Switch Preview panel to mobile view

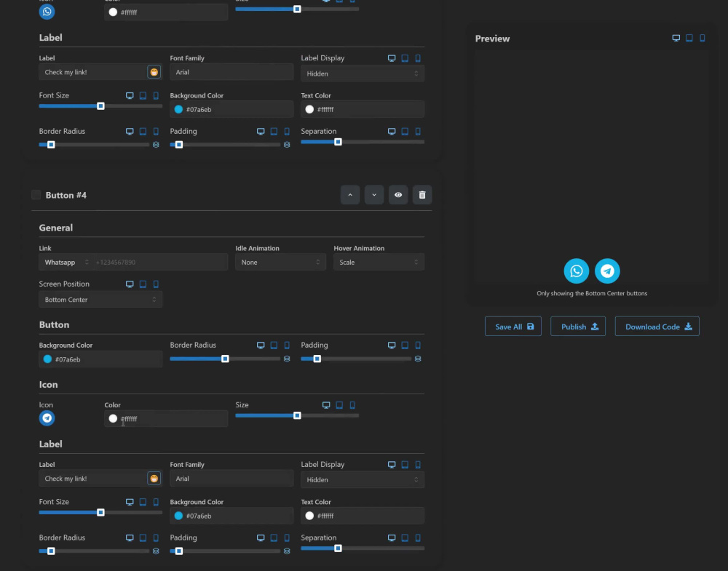(x=703, y=38)
